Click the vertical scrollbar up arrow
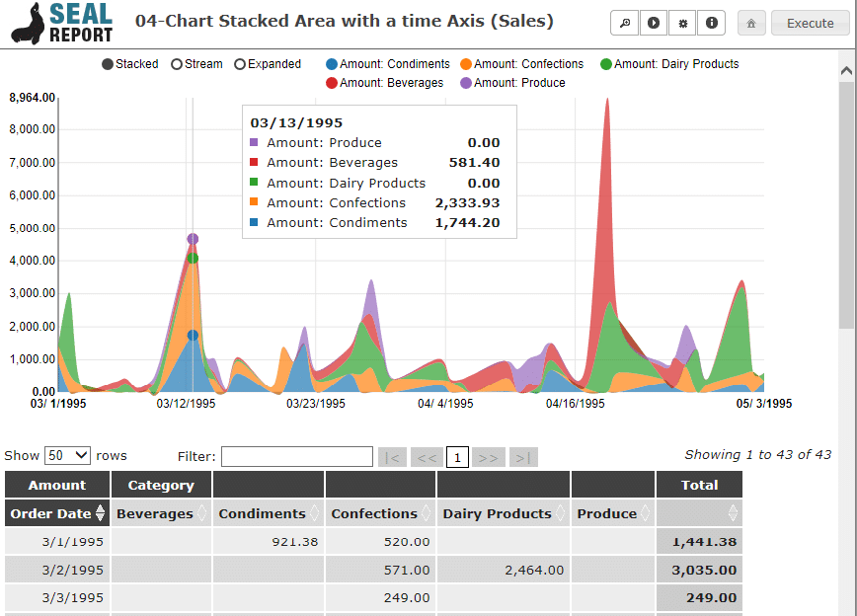 [847, 71]
